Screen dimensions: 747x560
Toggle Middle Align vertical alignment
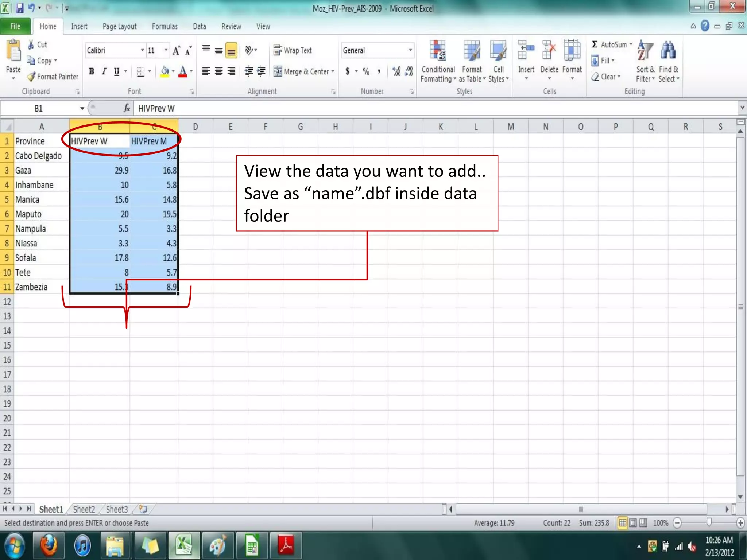(x=218, y=50)
